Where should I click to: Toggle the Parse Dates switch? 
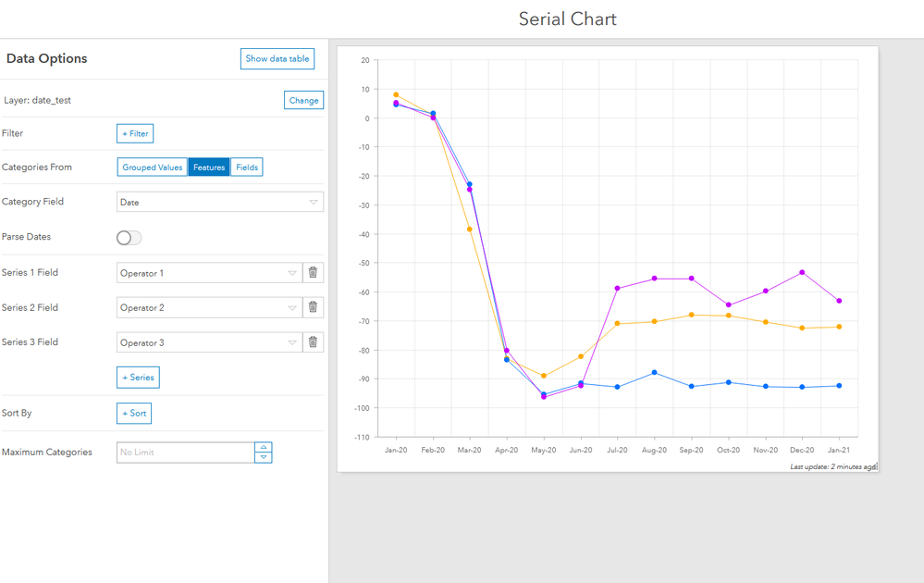click(129, 238)
